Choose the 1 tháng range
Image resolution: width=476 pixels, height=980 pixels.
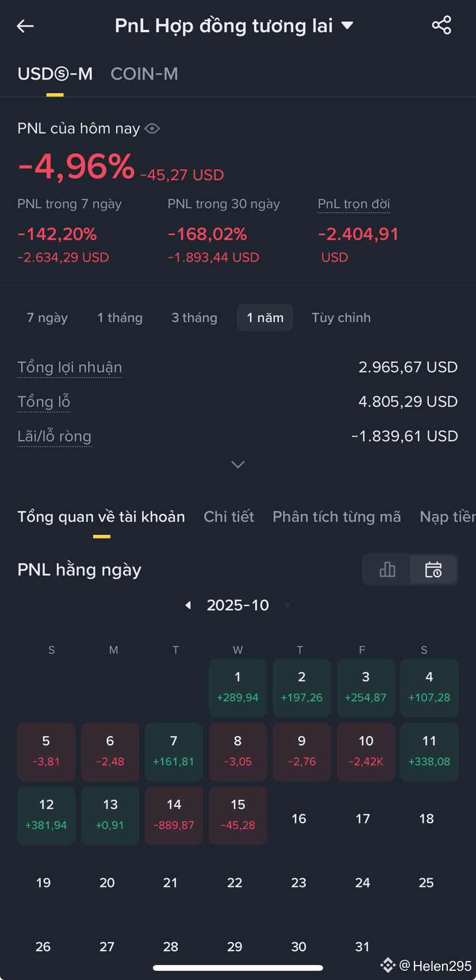coord(120,317)
